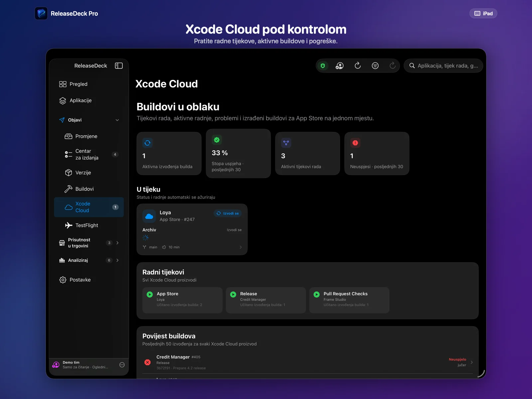Image resolution: width=532 pixels, height=399 pixels.
Task: Toggle the sidebar panel icon
Action: click(x=119, y=66)
